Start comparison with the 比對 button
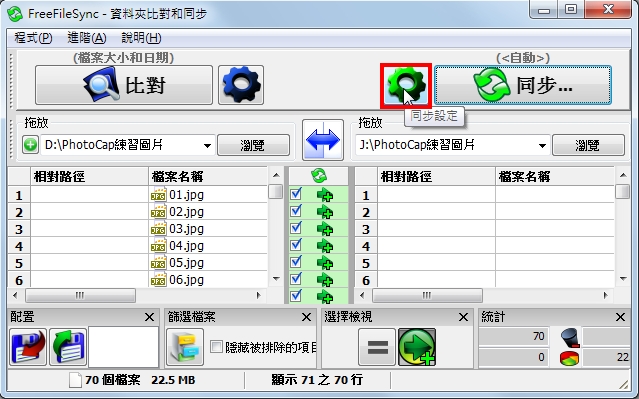Image resolution: width=639 pixels, height=399 pixels. 124,85
